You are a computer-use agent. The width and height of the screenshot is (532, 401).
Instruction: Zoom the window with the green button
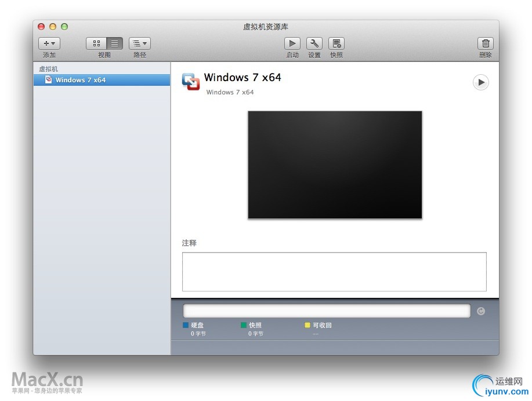point(64,27)
